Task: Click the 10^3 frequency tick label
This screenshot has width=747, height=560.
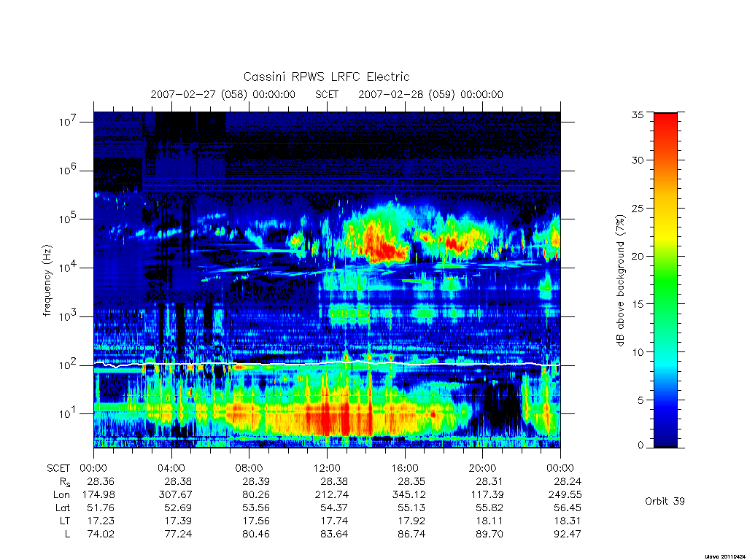Action: pos(69,316)
